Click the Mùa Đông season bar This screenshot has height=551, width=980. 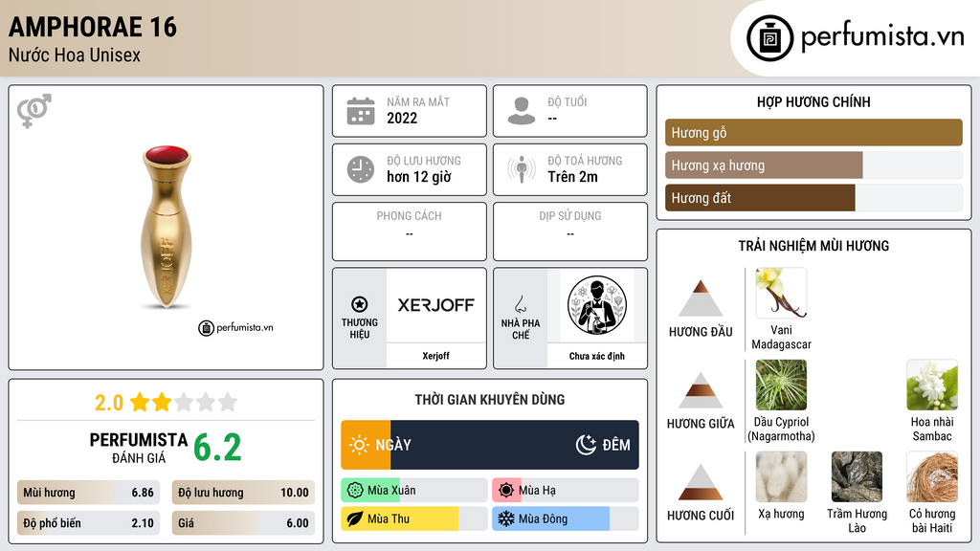(x=566, y=518)
